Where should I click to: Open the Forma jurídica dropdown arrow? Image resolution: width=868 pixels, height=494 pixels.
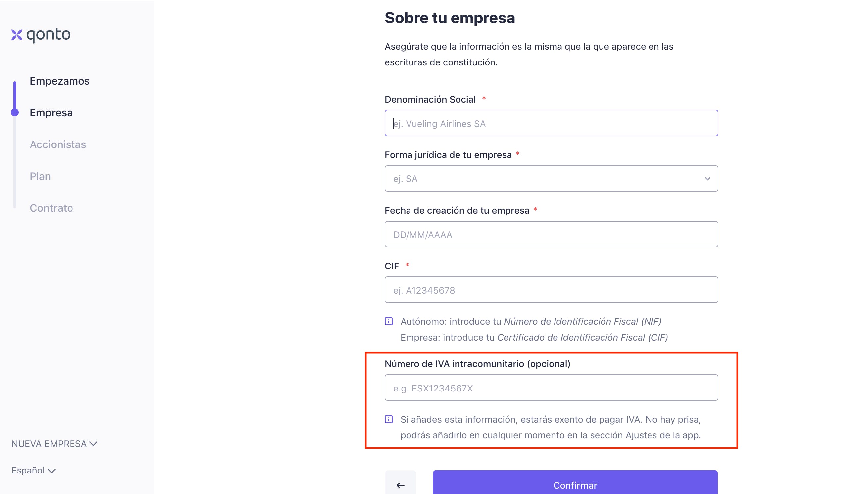coord(707,179)
